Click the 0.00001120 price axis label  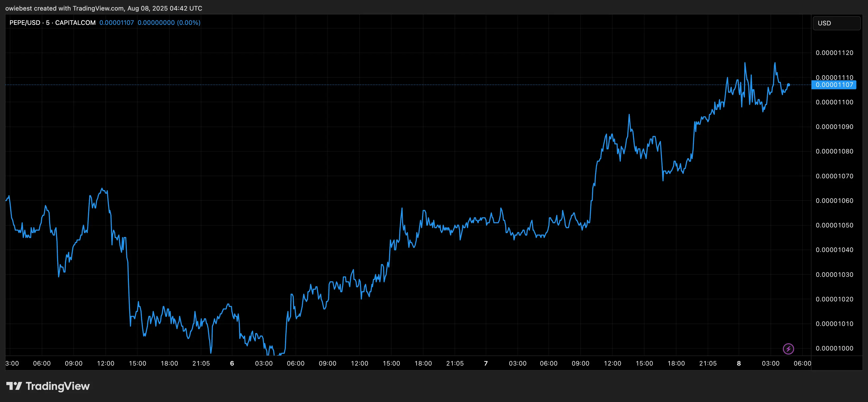coord(834,53)
